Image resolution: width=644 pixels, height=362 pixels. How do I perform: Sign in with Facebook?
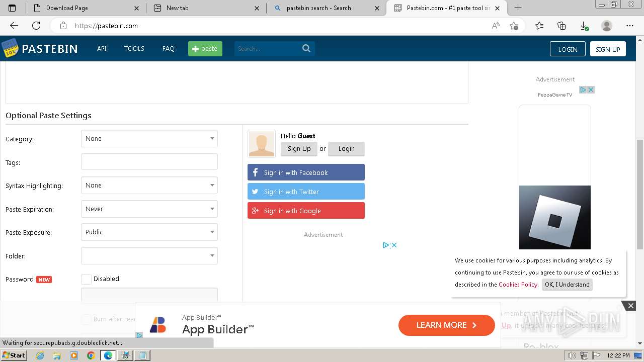[x=306, y=172]
